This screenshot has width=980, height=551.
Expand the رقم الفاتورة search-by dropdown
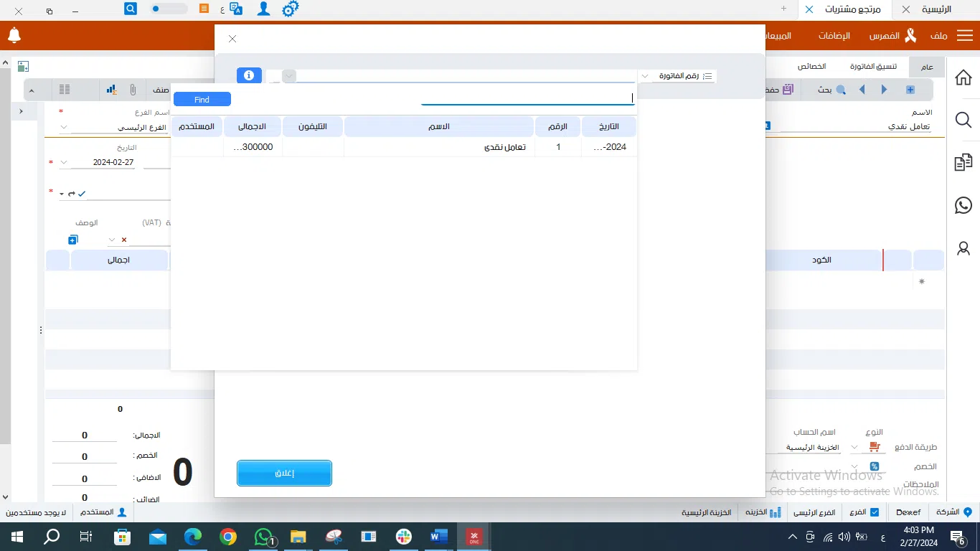coord(645,76)
